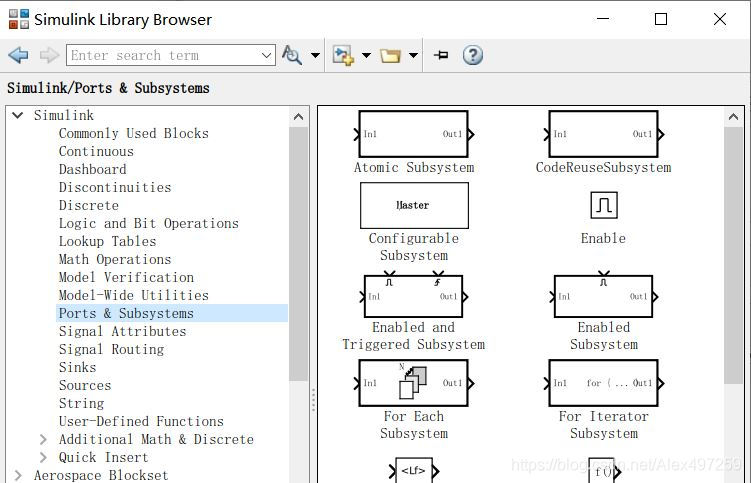Open search term history dropdown
The width and height of the screenshot is (751, 483).
267,55
